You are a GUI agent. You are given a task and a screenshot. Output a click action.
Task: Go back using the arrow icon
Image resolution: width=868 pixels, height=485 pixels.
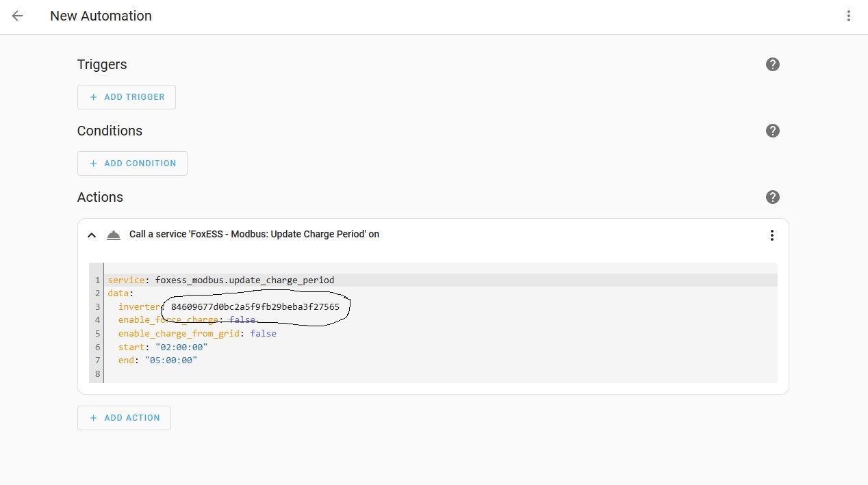coord(18,16)
